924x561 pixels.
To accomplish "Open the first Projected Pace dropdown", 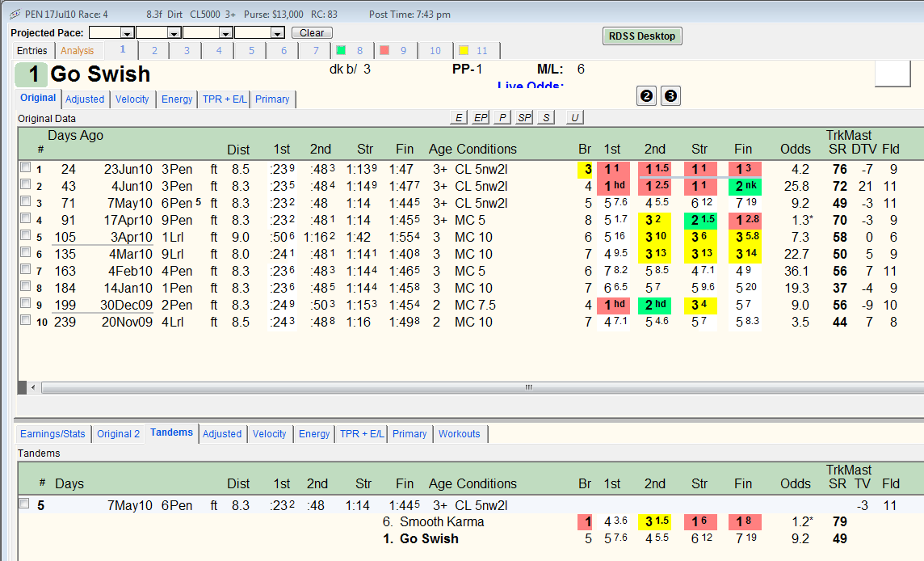I will (x=127, y=33).
